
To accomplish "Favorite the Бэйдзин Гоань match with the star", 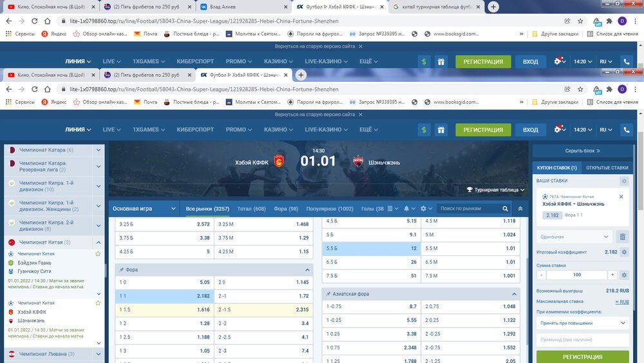I will (98, 253).
